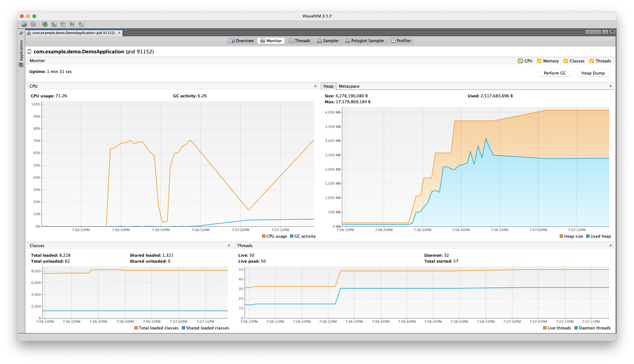Click the Java cup icon on the application tab
Viewport: 634px width, 364px height.
pyautogui.click(x=28, y=32)
